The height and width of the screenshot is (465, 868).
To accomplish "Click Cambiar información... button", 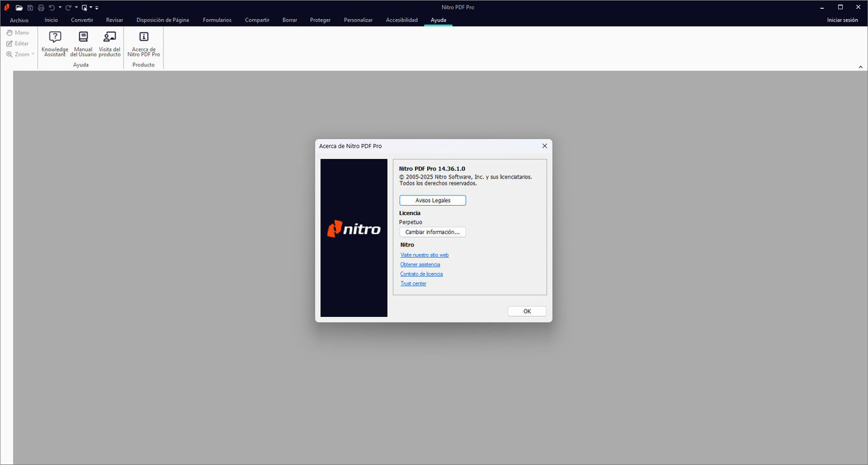I will (433, 232).
